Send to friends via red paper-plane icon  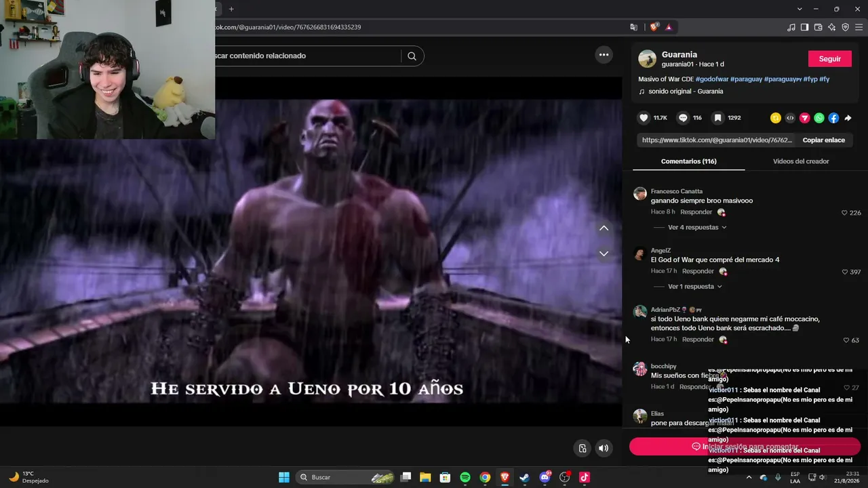click(805, 118)
